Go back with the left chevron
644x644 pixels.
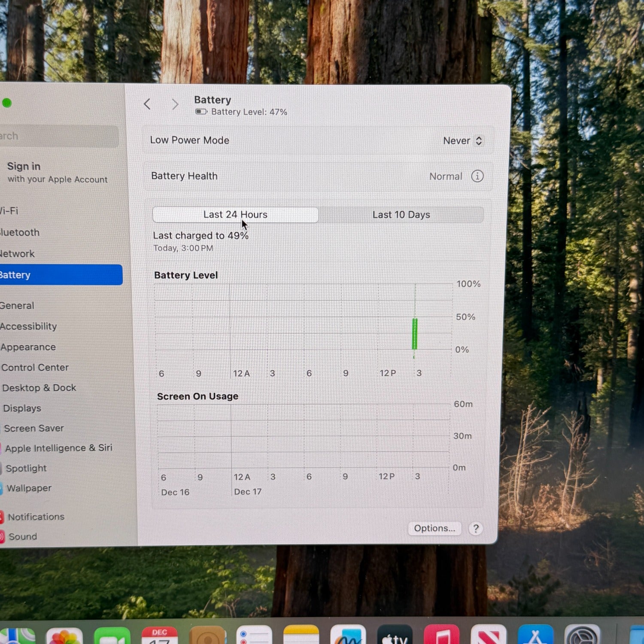coord(147,104)
